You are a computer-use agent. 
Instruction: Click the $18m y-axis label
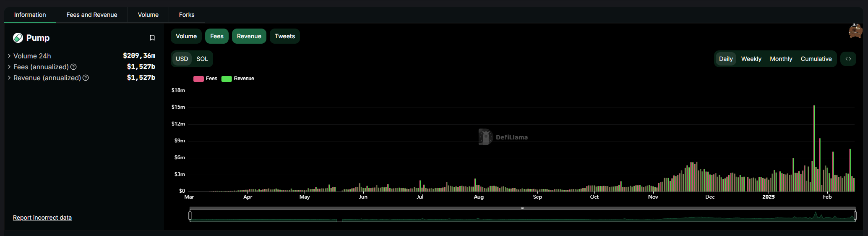tap(178, 90)
